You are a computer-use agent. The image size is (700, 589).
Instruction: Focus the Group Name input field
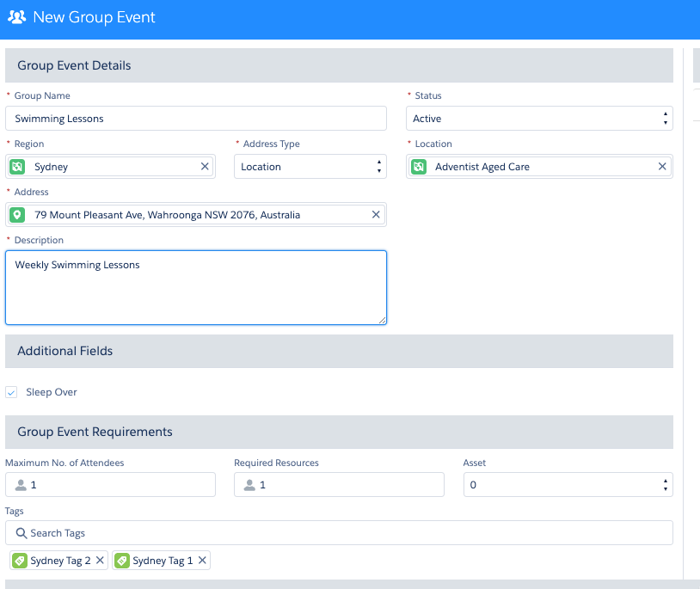[x=196, y=119]
